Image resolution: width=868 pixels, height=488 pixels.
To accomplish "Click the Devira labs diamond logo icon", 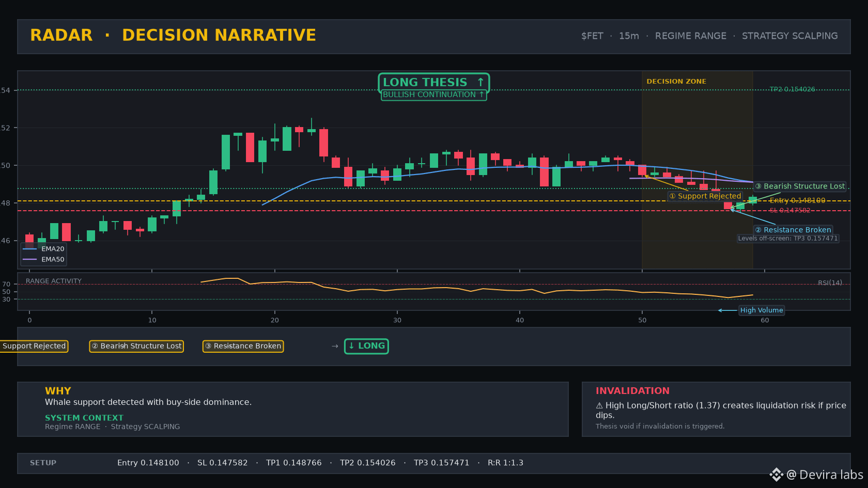I will (x=776, y=475).
